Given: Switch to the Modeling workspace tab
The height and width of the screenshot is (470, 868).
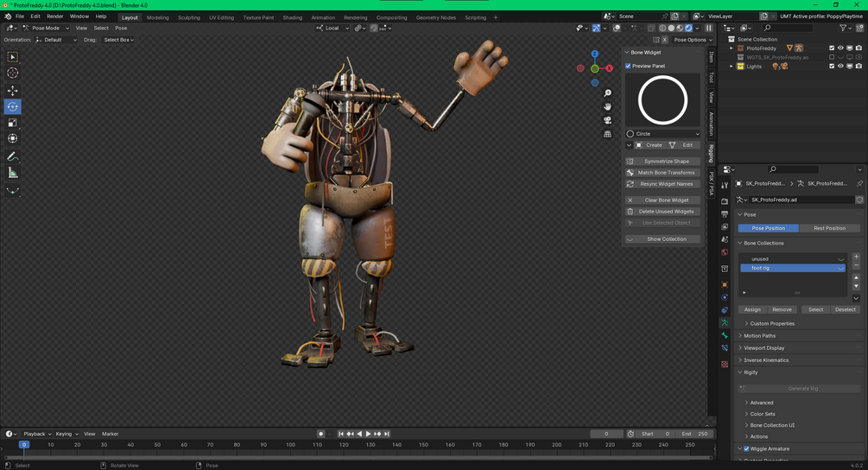Looking at the screenshot, I should tap(158, 18).
